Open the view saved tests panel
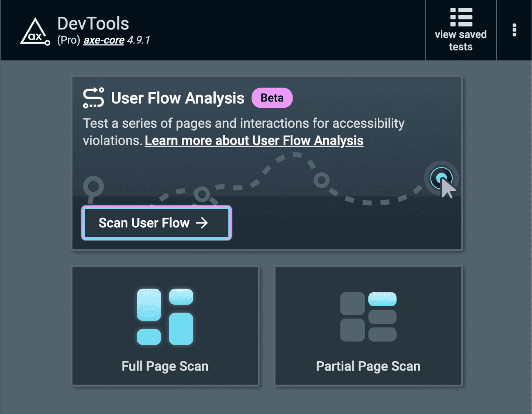Screen dimensions: 532x414 coord(461,30)
